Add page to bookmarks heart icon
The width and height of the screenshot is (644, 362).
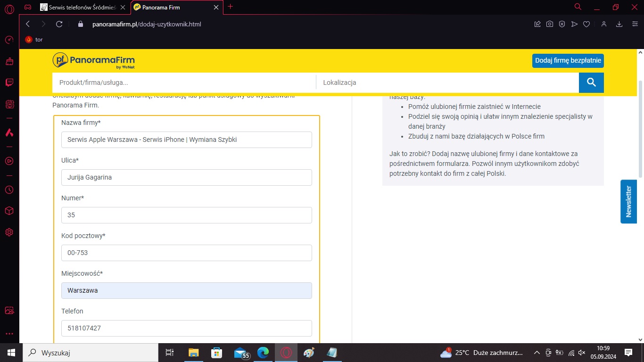[x=586, y=24]
